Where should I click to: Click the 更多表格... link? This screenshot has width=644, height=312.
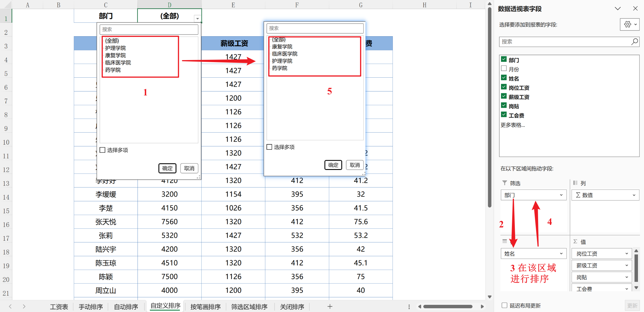pyautogui.click(x=513, y=125)
